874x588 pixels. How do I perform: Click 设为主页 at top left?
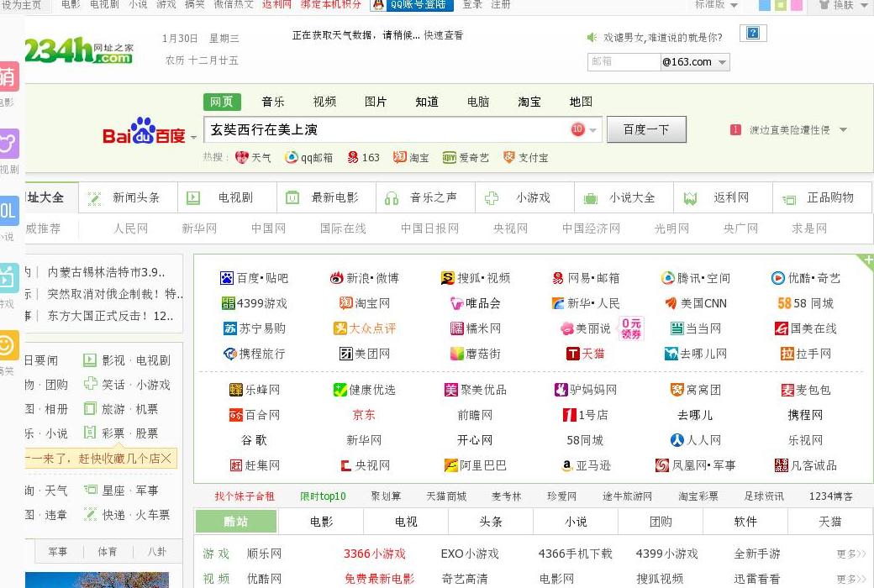tap(21, 5)
